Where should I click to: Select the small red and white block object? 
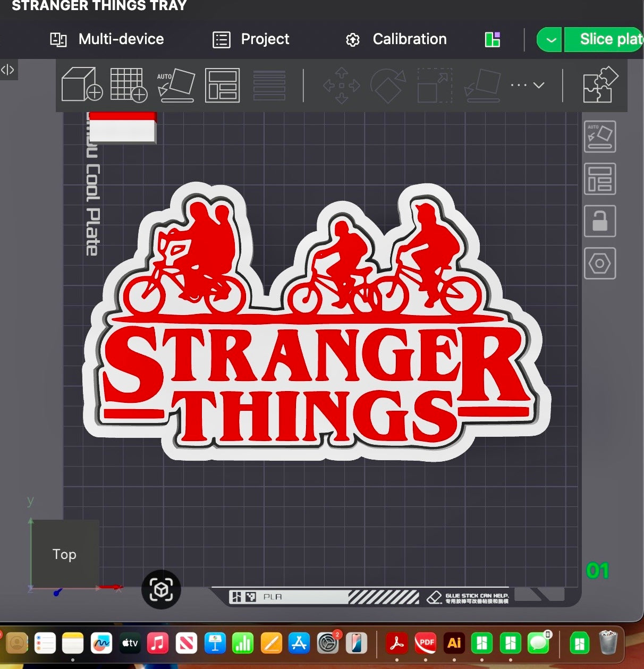point(123,128)
